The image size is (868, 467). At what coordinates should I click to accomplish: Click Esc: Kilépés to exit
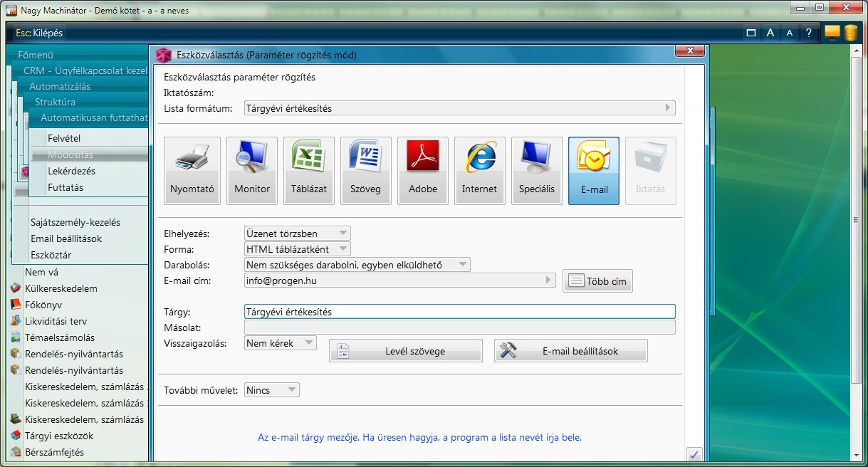pyautogui.click(x=39, y=33)
